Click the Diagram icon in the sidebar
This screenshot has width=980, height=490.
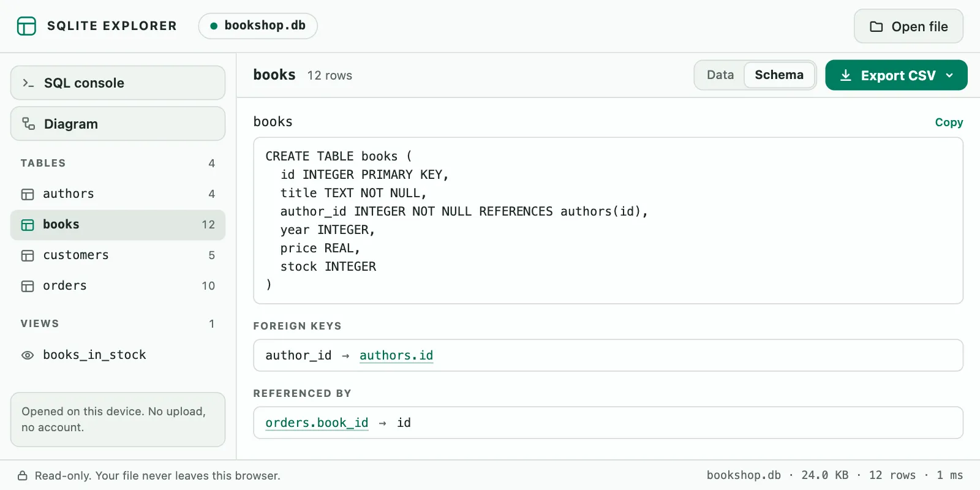click(28, 124)
